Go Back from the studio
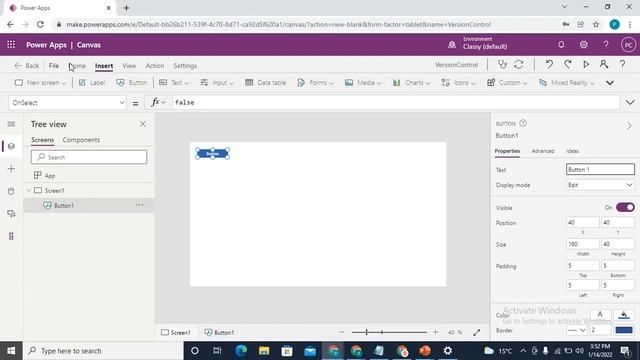 point(27,66)
